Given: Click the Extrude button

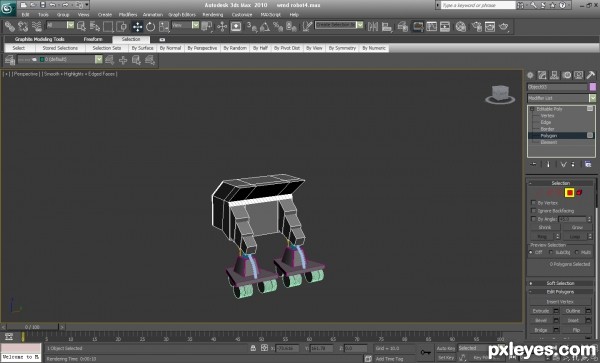Looking at the screenshot, I should click(541, 311).
